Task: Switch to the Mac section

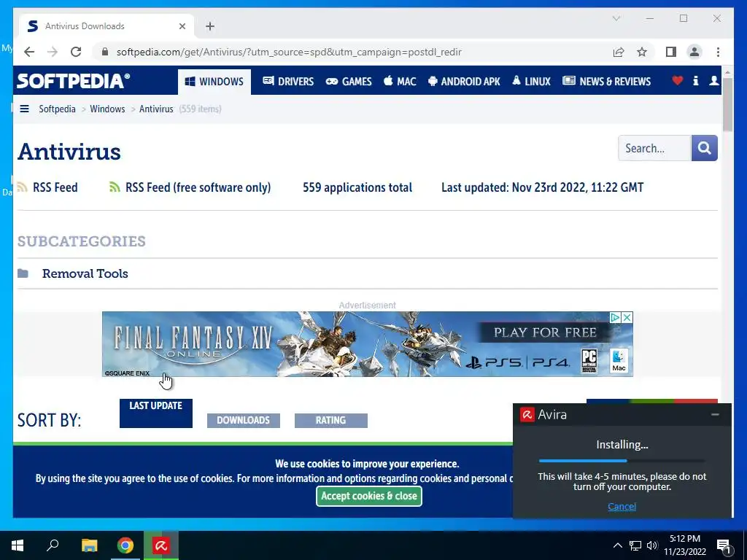Action: pos(400,82)
